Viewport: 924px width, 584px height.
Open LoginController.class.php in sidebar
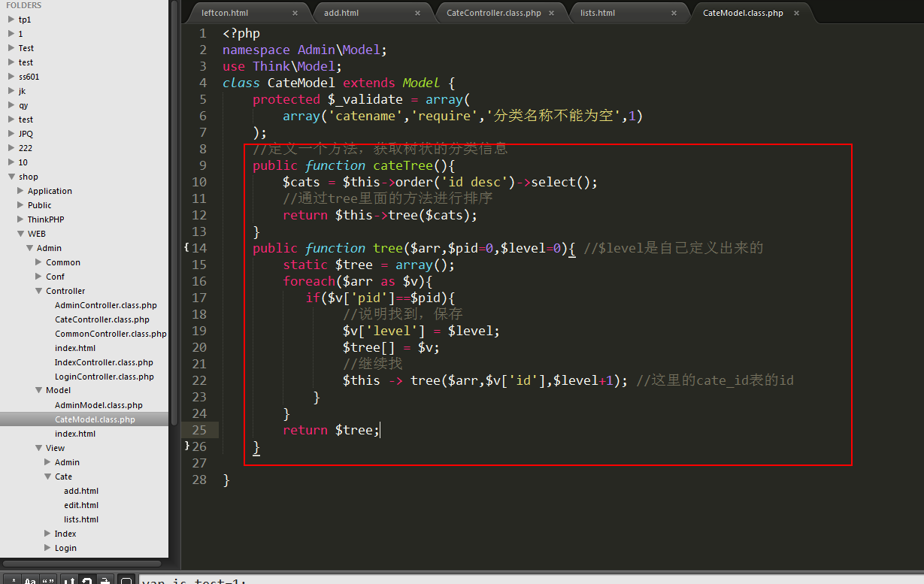click(x=105, y=377)
